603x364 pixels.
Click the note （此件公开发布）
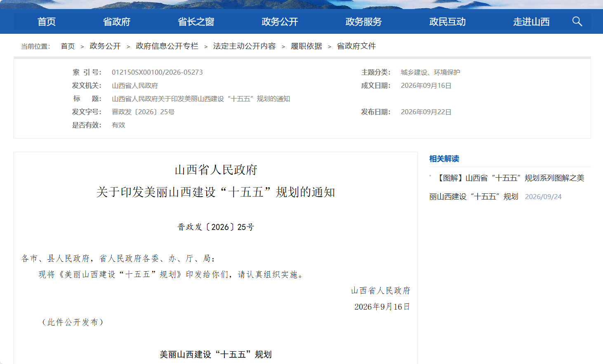(73, 322)
